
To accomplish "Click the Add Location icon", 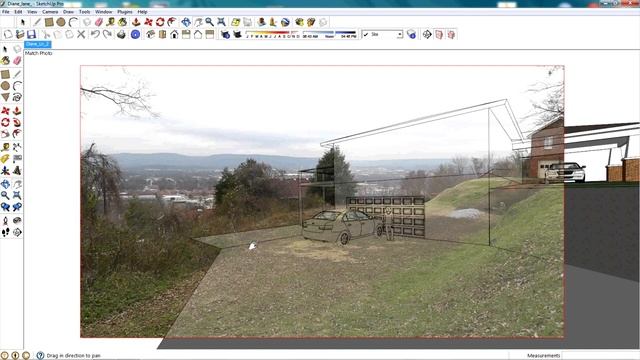I will coord(236,22).
